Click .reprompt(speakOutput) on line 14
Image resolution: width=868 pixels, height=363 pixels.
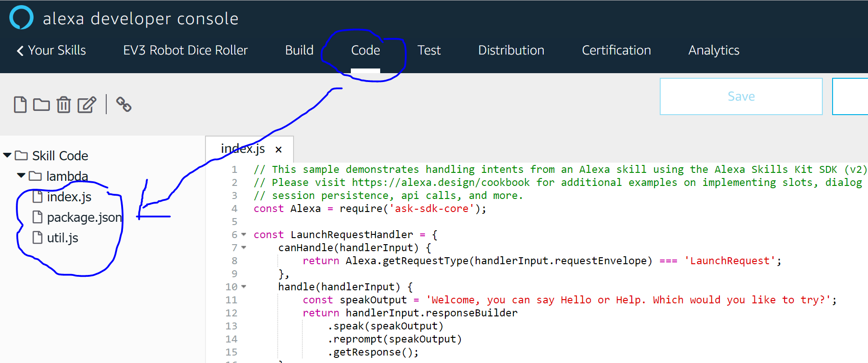tap(395, 339)
